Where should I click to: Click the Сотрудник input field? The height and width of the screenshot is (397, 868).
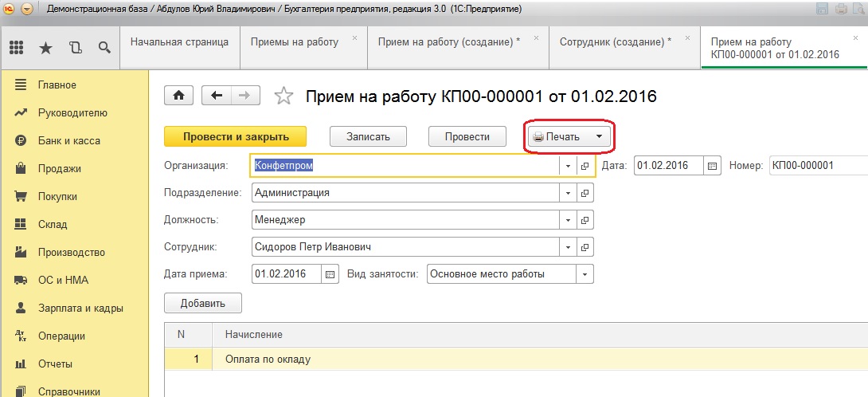pos(406,247)
